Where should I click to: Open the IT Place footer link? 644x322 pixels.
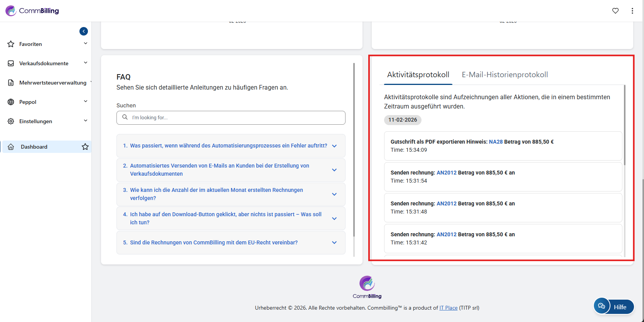coord(448,308)
